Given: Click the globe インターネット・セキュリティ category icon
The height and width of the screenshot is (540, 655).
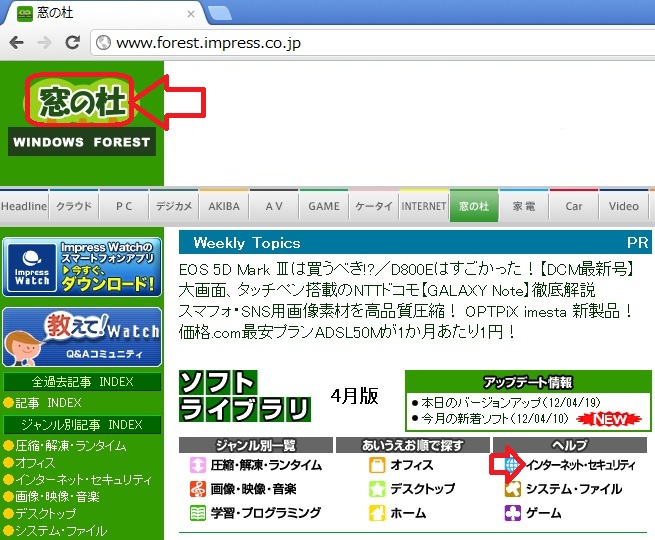Looking at the screenshot, I should click(512, 464).
